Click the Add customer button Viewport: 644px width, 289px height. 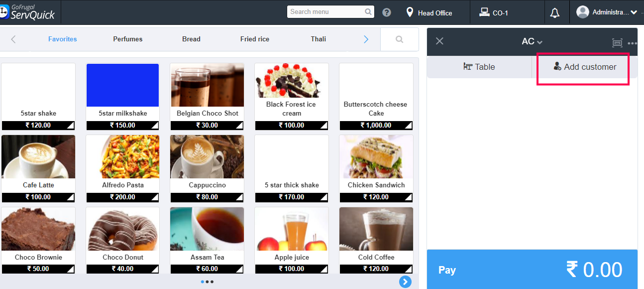click(585, 67)
